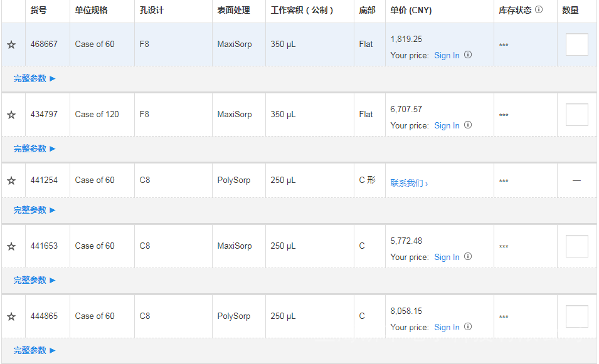The height and width of the screenshot is (364, 599).
Task: Click Sign In for the 6,707.57 price
Action: 447,125
